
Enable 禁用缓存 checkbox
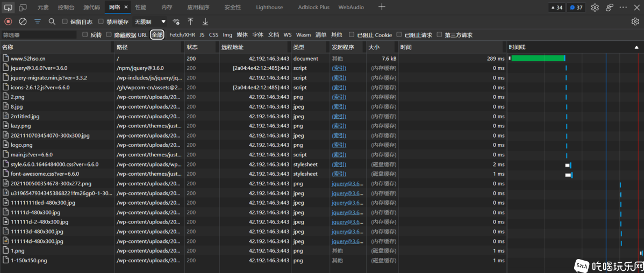coord(101,21)
